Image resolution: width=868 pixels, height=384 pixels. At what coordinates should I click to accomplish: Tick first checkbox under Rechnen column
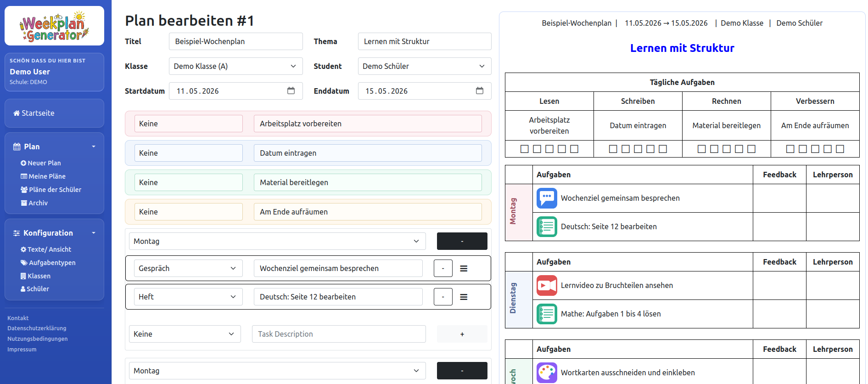[x=702, y=149]
